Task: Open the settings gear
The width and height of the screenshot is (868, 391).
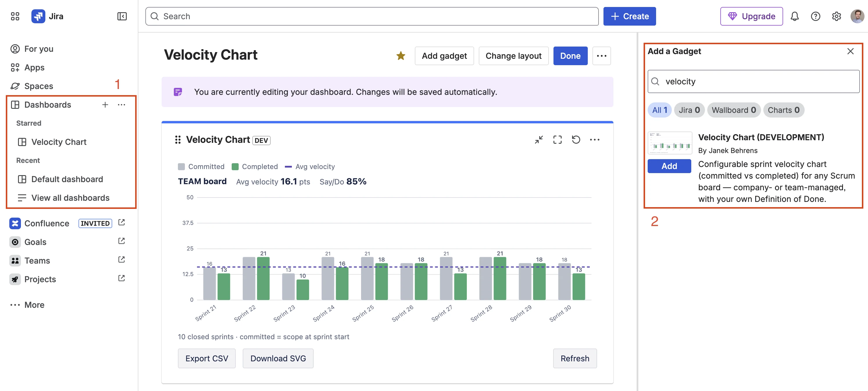Action: pos(836,16)
